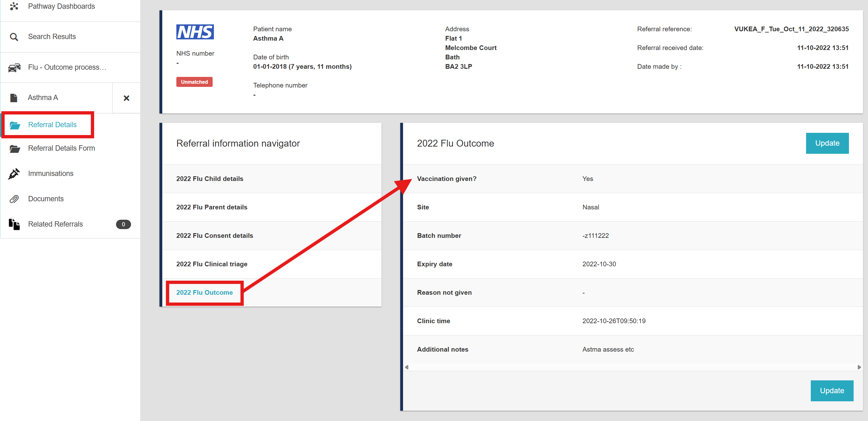868x421 pixels.
Task: Click the Immunisations syringe icon
Action: click(x=14, y=174)
